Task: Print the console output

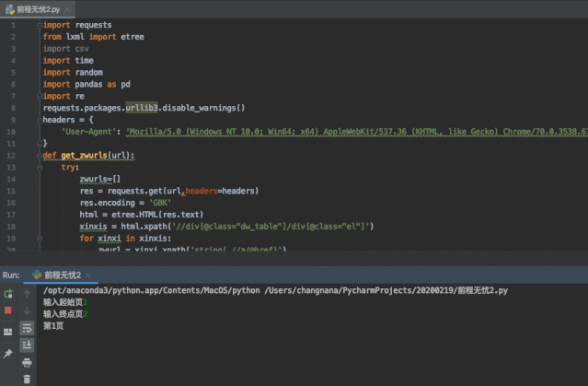Action: (27, 361)
